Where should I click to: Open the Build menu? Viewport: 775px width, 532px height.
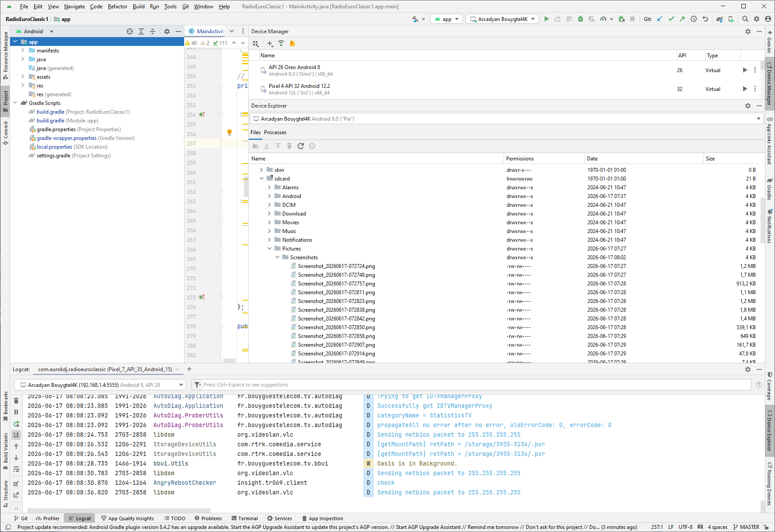pos(139,7)
